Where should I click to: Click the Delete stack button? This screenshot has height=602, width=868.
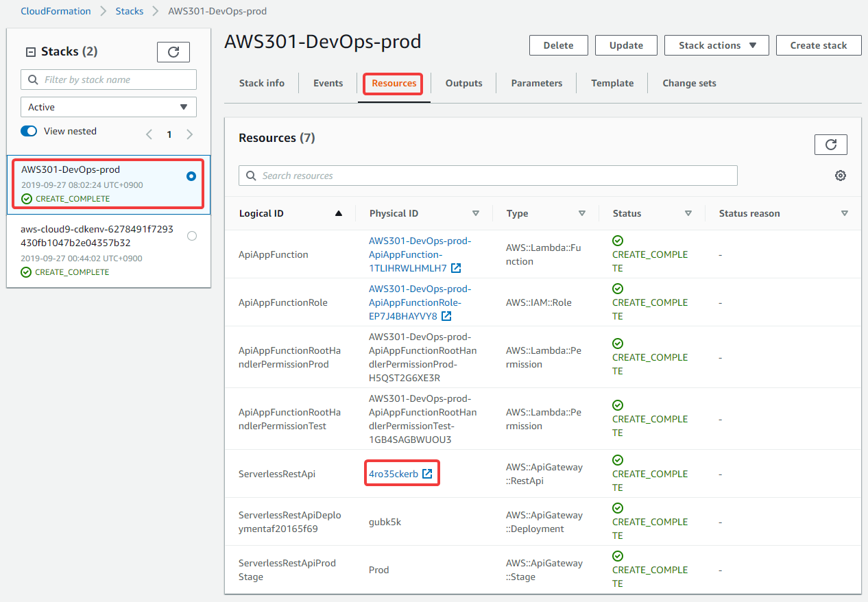pyautogui.click(x=559, y=45)
